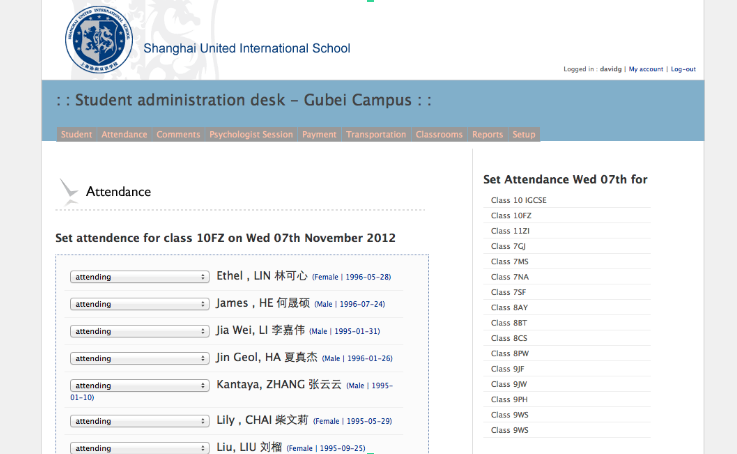Open the Student menu tab
Image resolution: width=737 pixels, height=454 pixels.
pos(76,134)
